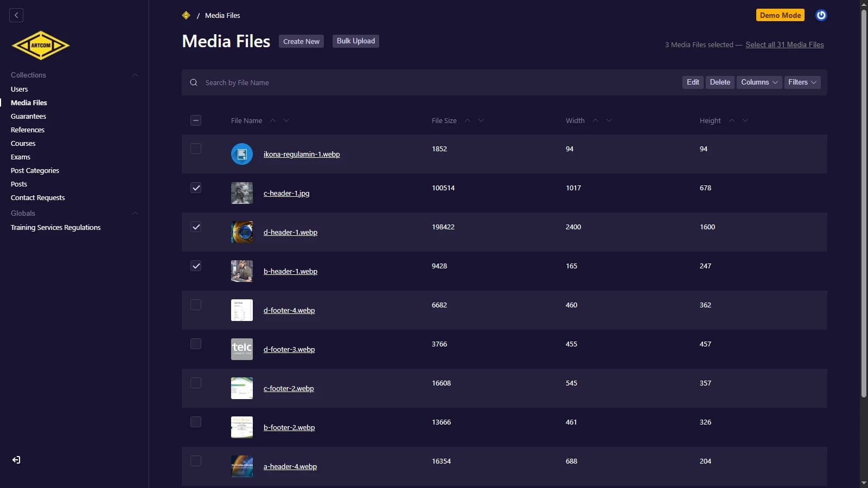Image resolution: width=868 pixels, height=488 pixels.
Task: Go to Courses in the sidebar
Action: tap(23, 143)
